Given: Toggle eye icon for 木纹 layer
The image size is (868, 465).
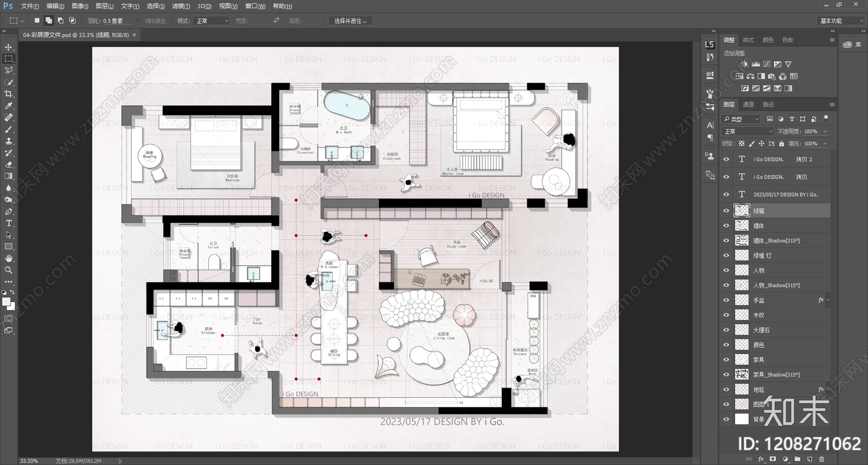Looking at the screenshot, I should click(726, 315).
